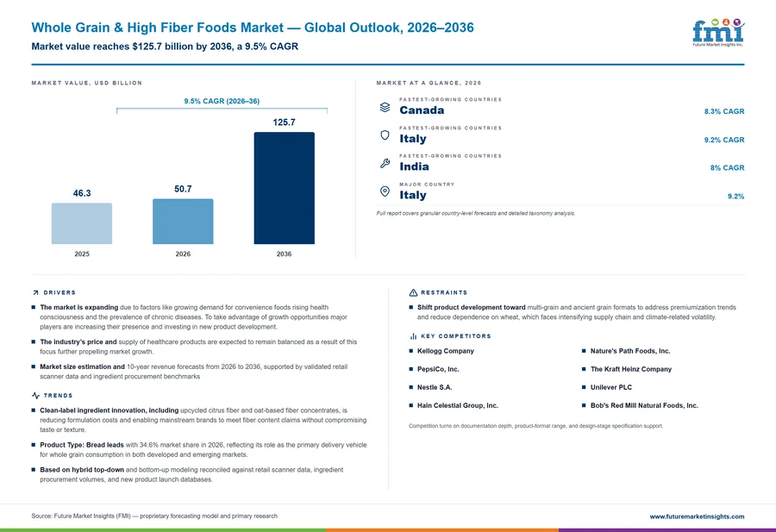Viewport: 776px width, 532px height.
Task: Select Hain Celestial Group, Inc.
Action: click(x=457, y=405)
